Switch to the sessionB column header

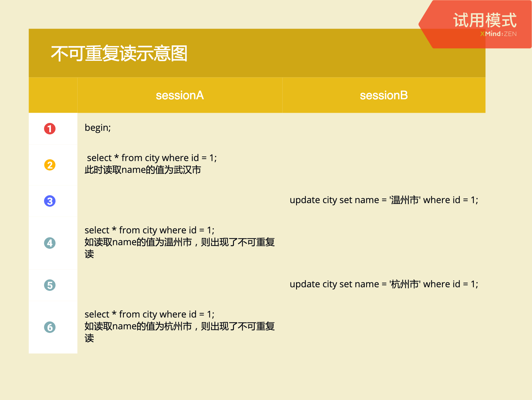pyautogui.click(x=384, y=95)
